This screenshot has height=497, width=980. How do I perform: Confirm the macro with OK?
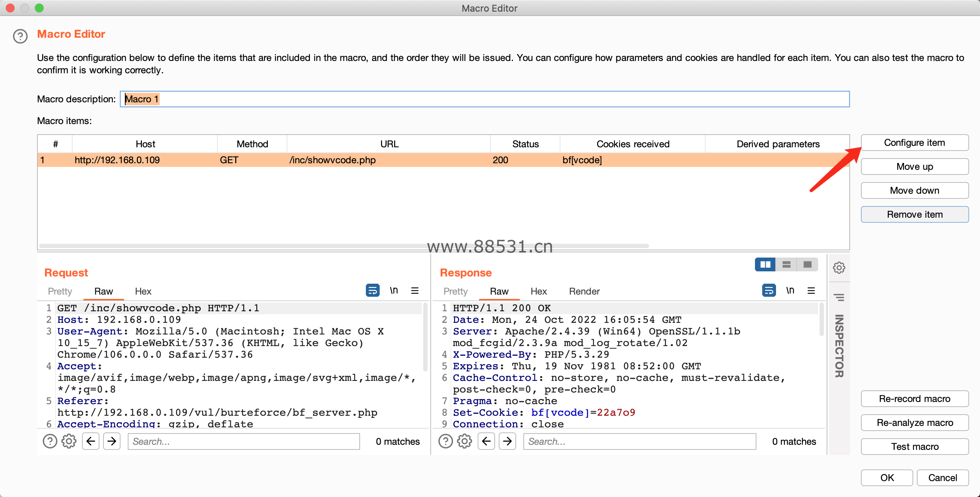pyautogui.click(x=887, y=478)
